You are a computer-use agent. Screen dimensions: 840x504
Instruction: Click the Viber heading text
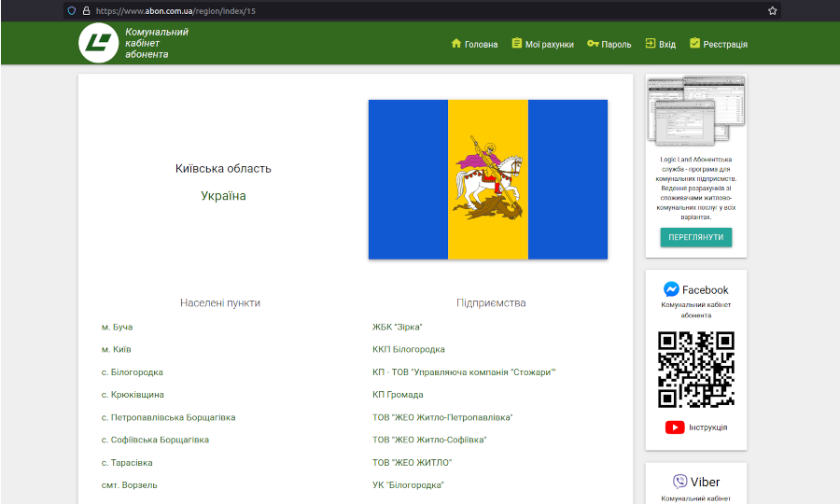[705, 482]
